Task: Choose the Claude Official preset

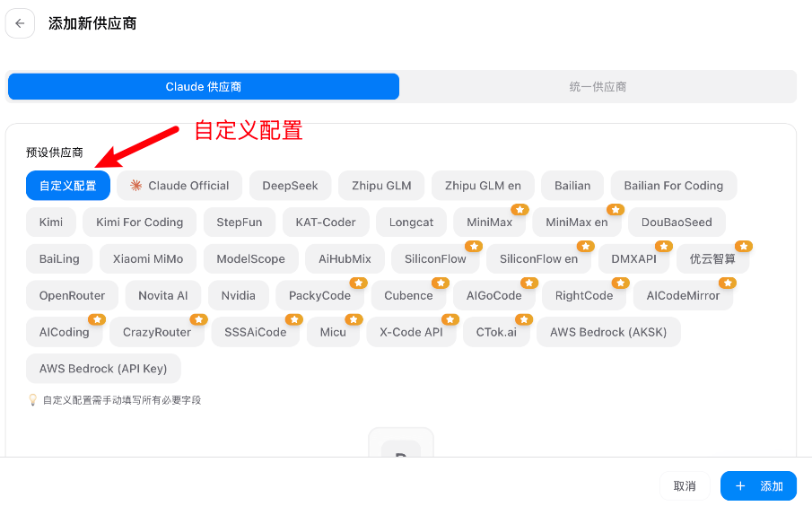Action: coord(179,186)
